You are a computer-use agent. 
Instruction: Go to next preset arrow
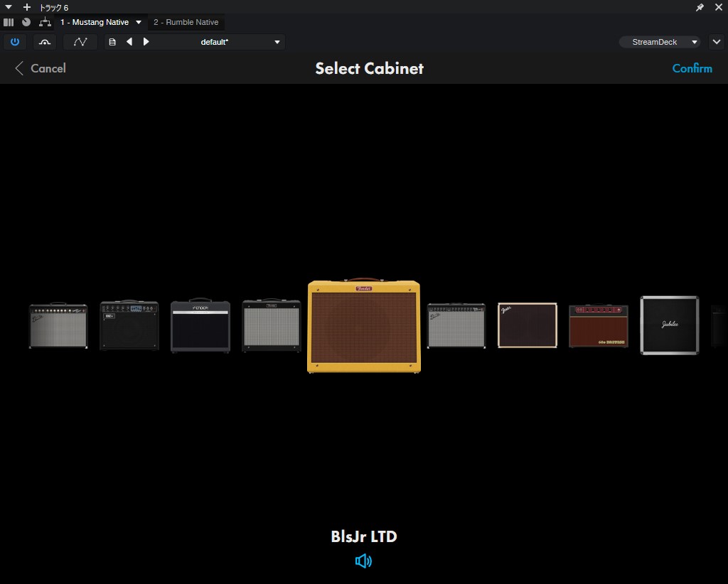click(x=146, y=42)
